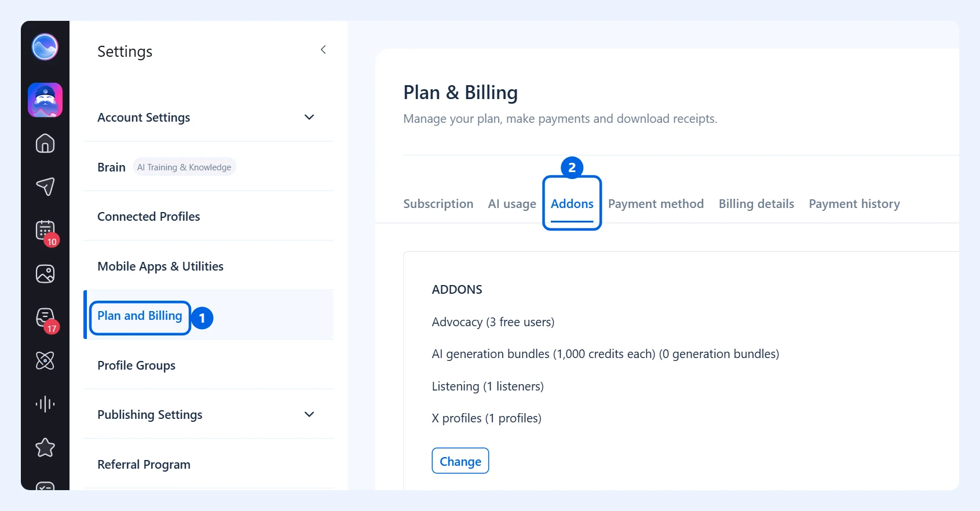The image size is (980, 511).
Task: Click the 'Listening (1 listeners)' line
Action: 488,386
